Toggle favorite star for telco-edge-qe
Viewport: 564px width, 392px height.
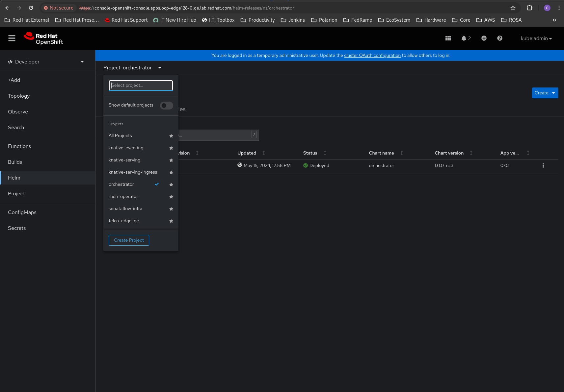pos(171,221)
